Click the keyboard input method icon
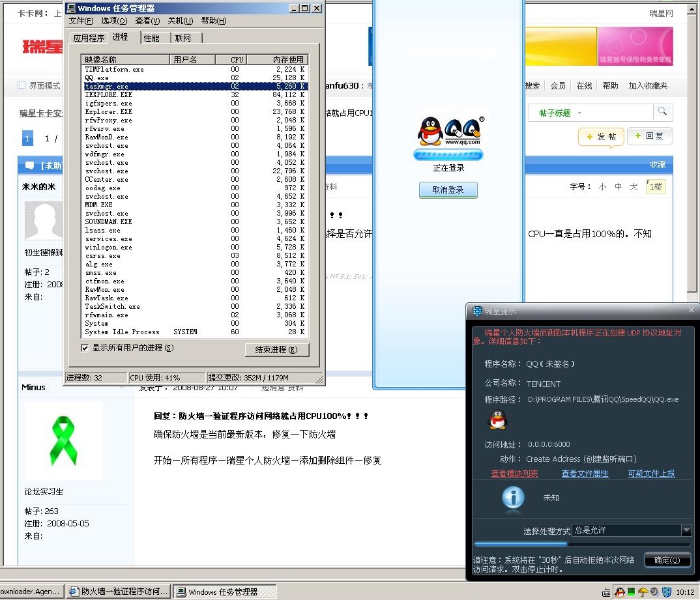700x600 pixels. point(606,592)
